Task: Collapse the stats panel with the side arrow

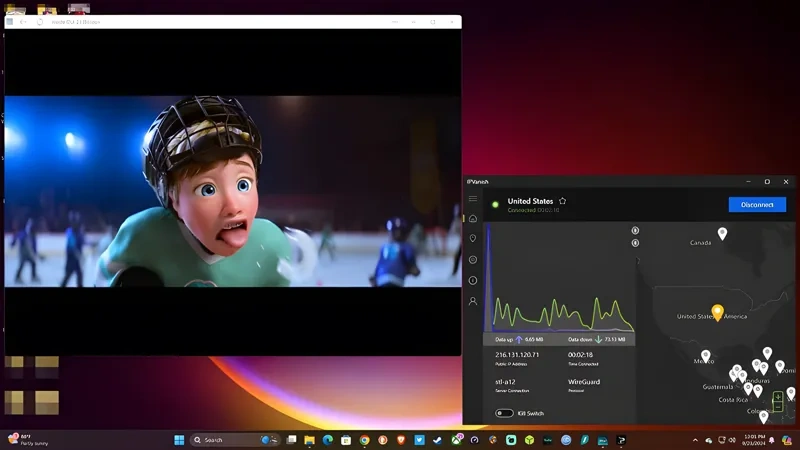Action: pos(638,261)
